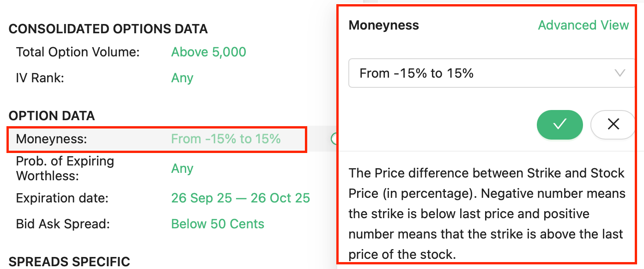Dismiss the Moneyness editor with the cross icon

(x=613, y=124)
